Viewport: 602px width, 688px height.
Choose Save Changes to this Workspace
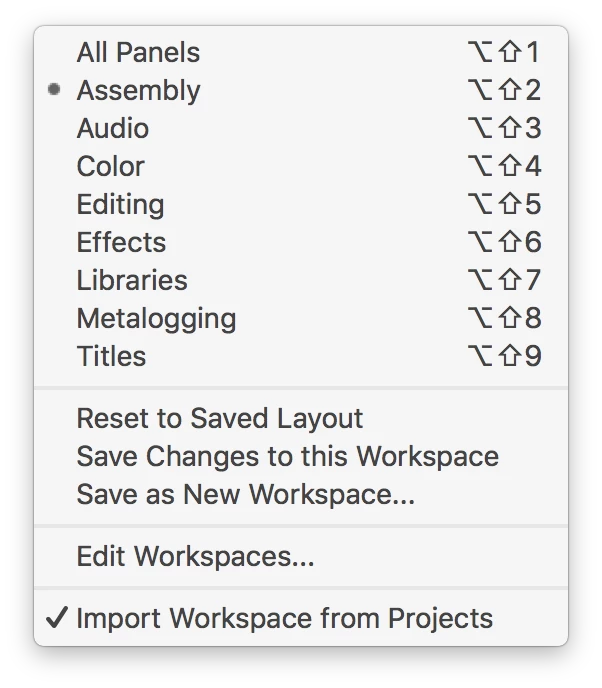287,457
